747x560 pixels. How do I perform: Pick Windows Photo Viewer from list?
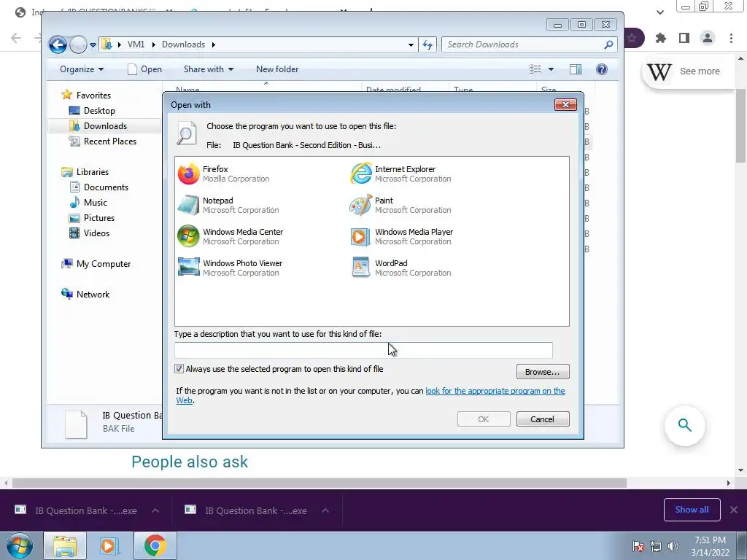coord(231,268)
